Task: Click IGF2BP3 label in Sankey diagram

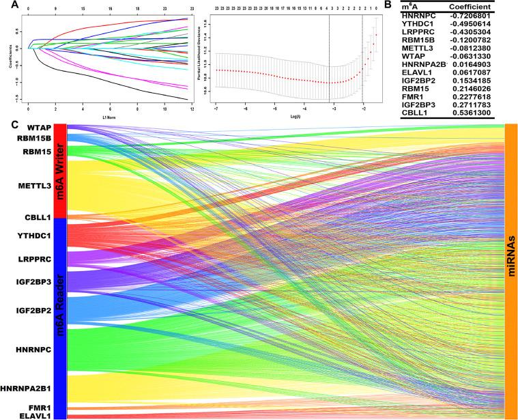Action: click(33, 282)
